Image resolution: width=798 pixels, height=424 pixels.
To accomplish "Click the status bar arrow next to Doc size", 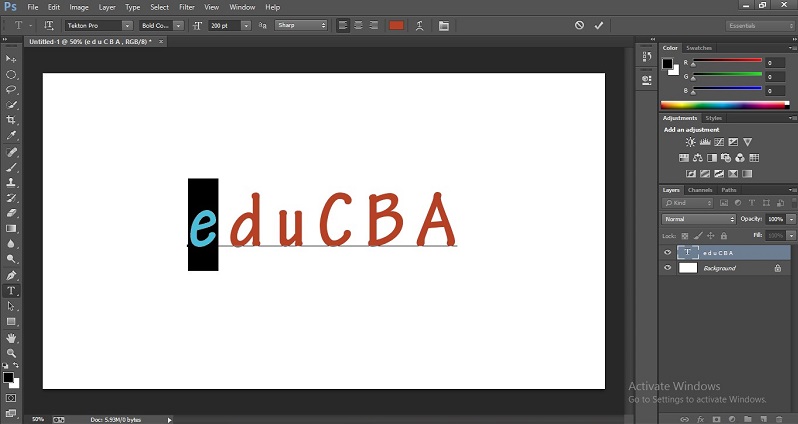I will (x=169, y=420).
